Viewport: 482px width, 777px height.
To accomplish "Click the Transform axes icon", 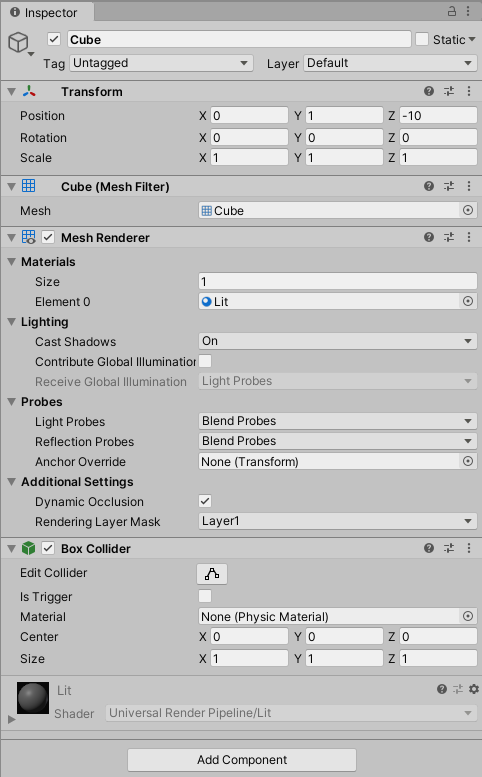I will point(29,91).
